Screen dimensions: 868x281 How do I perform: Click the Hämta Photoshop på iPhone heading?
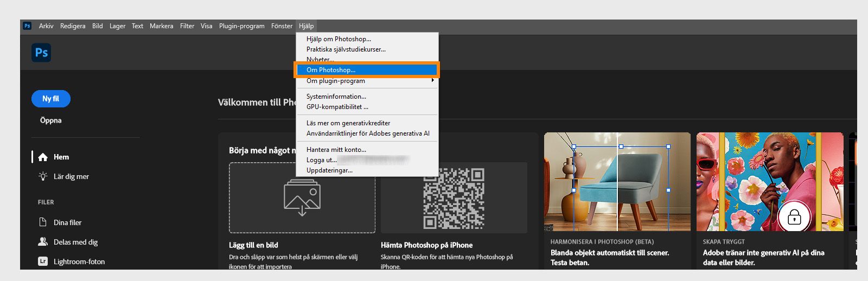pos(426,245)
